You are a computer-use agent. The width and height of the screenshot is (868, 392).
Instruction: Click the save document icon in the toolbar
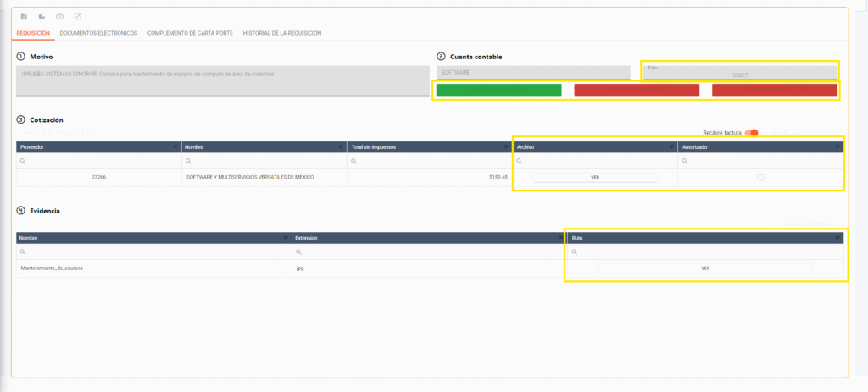[x=24, y=17]
